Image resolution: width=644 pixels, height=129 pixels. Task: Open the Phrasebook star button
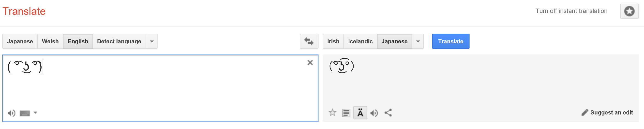pyautogui.click(x=629, y=11)
